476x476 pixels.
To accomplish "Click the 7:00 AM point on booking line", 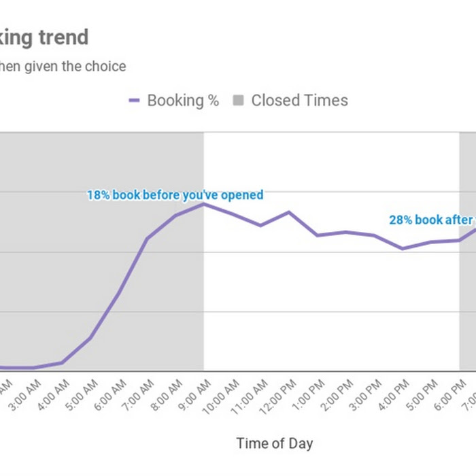I will tap(147, 239).
